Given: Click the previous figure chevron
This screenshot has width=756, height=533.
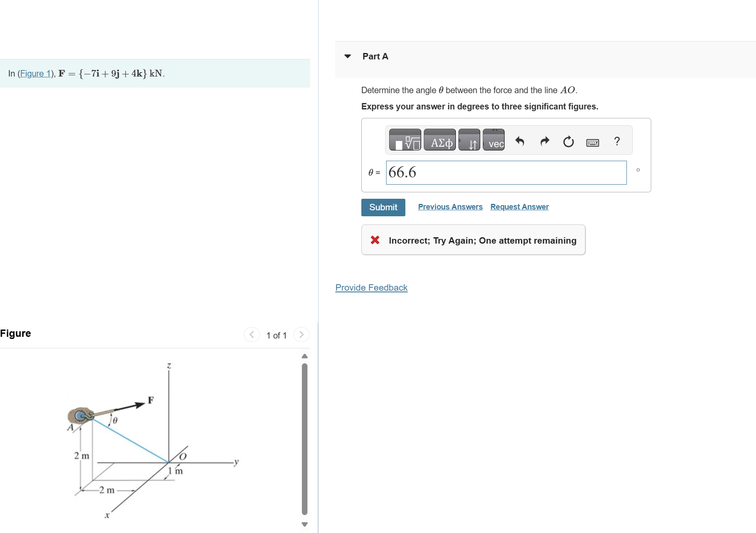Looking at the screenshot, I should 251,335.
